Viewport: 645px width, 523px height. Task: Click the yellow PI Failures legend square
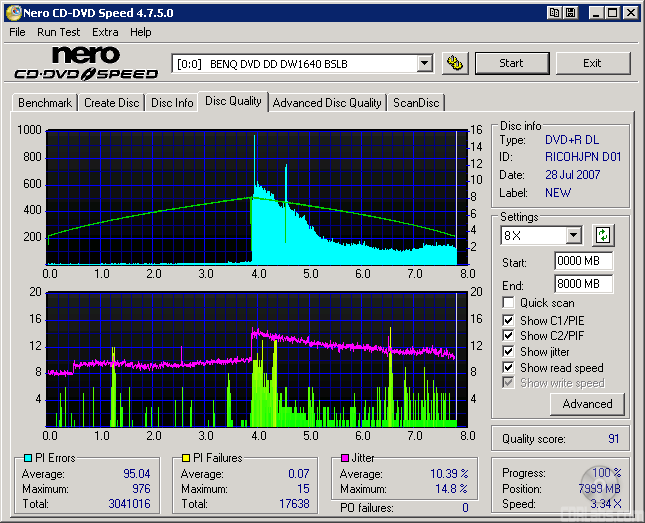point(184,458)
